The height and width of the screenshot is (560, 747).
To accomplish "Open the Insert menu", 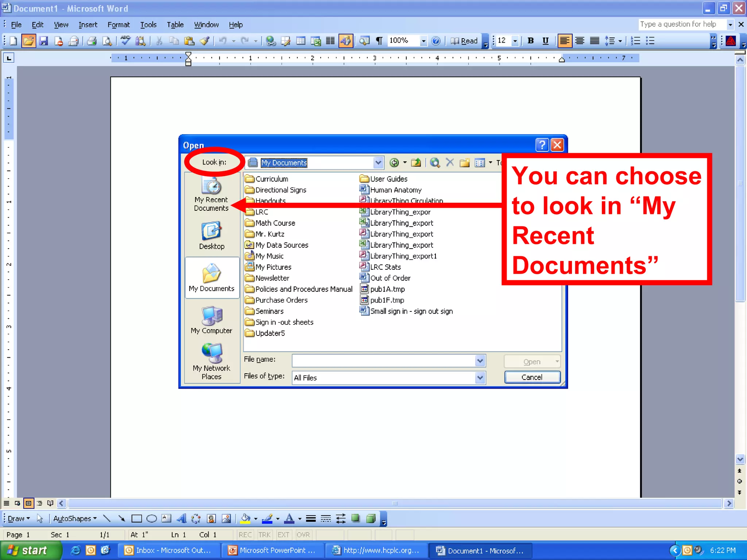I will coord(88,25).
